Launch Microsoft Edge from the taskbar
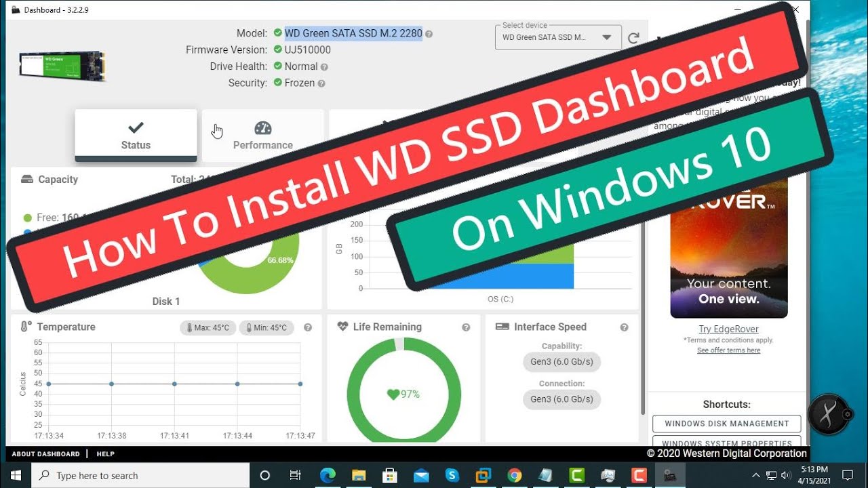This screenshot has height=488, width=868. [328, 475]
